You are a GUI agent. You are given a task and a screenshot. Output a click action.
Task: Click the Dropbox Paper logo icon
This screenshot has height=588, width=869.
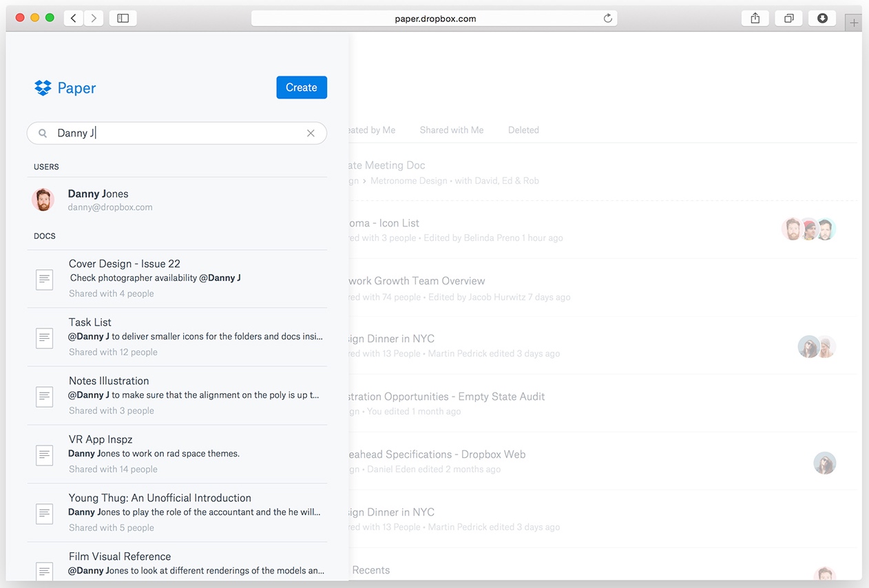[x=43, y=87]
